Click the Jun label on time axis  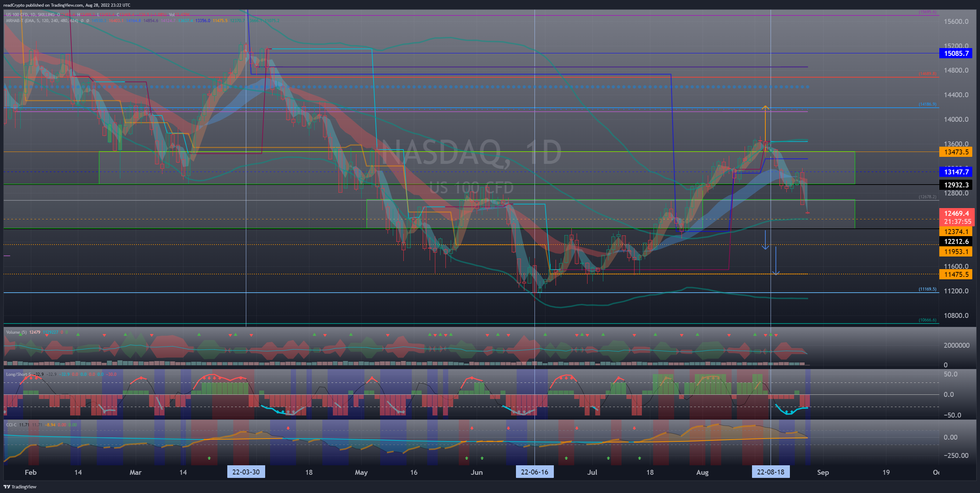point(477,472)
